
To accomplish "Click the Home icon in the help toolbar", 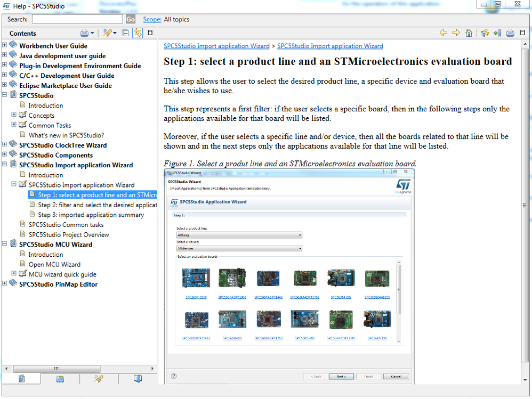I will coord(469,32).
